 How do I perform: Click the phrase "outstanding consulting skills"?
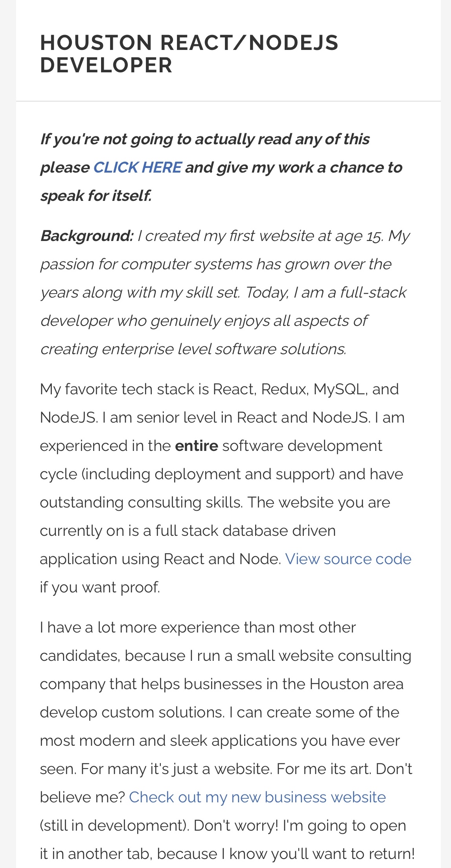pyautogui.click(x=140, y=503)
